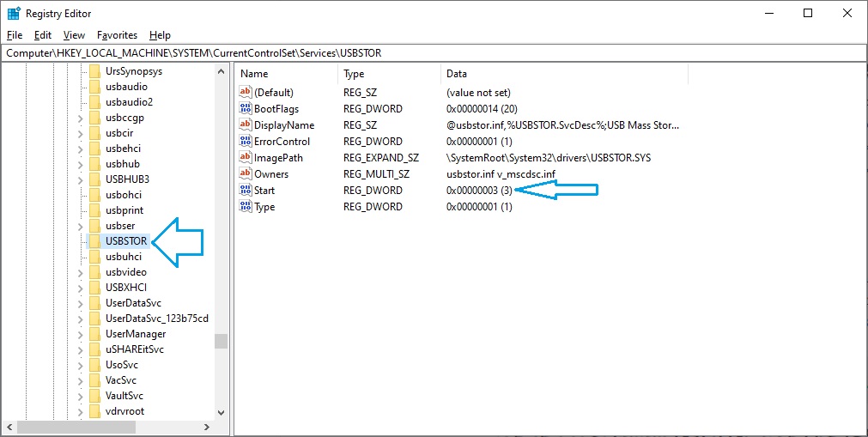Image resolution: width=868 pixels, height=437 pixels.
Task: Click the usbccgp folder icon
Action: (x=94, y=118)
